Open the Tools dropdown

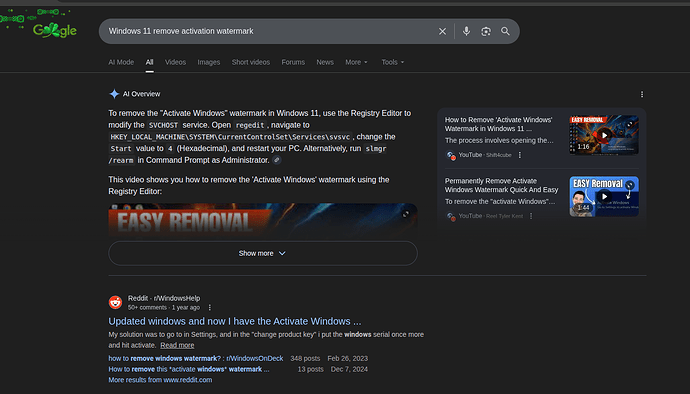coord(393,62)
